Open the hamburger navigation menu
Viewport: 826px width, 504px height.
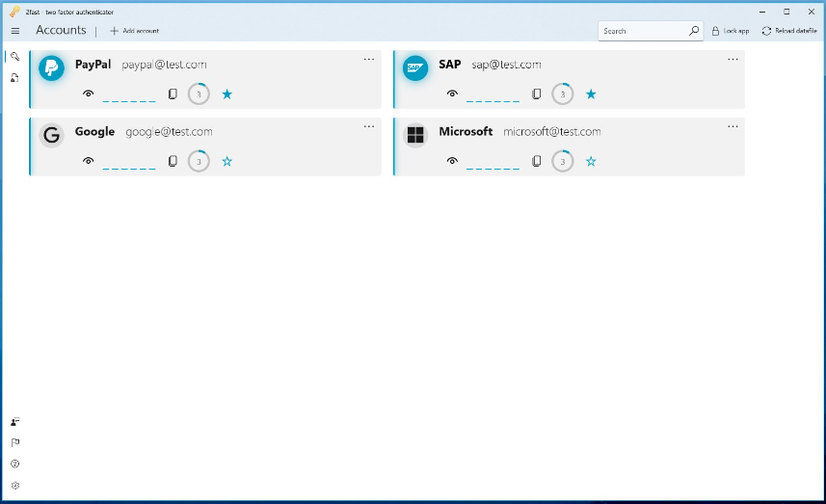tap(14, 31)
